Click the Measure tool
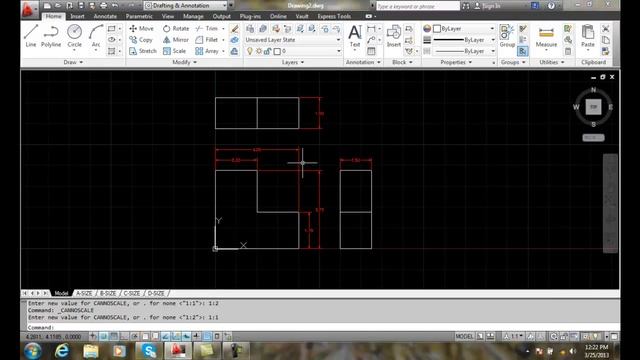The width and height of the screenshot is (640, 360). point(546,36)
